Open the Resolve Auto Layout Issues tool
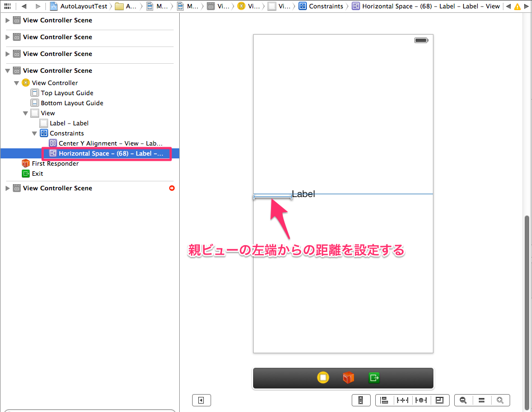The height and width of the screenshot is (412, 532). [421, 400]
